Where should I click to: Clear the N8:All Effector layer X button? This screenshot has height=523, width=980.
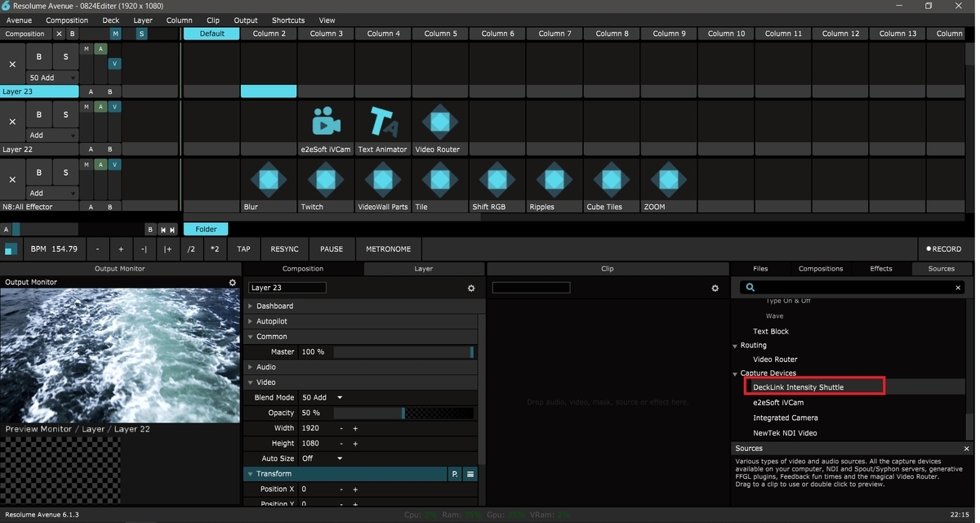click(x=12, y=179)
